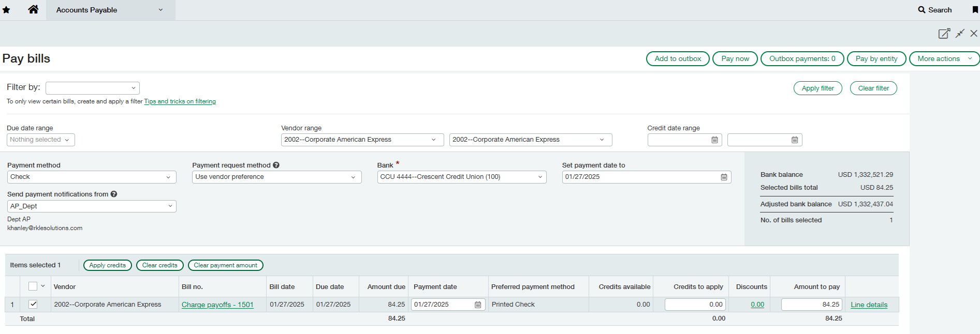Expand the Payment method Check dropdown
Screen dimensions: 980x334
pyautogui.click(x=92, y=177)
